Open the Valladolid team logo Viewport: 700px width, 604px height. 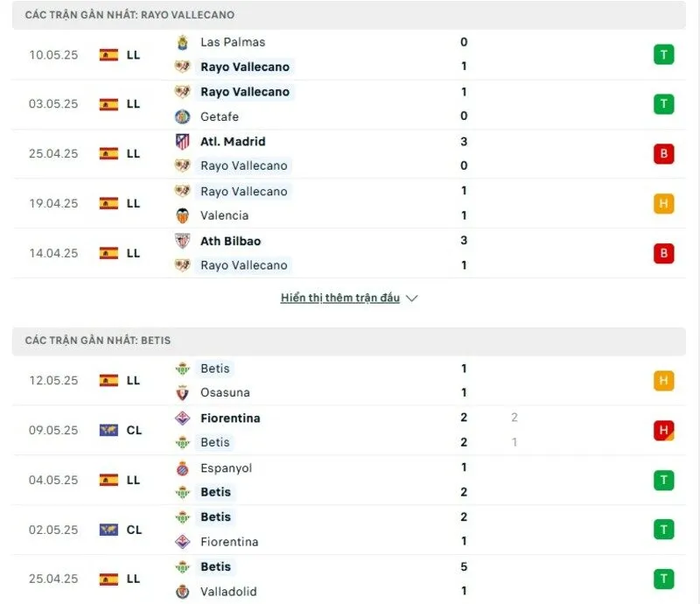(x=183, y=592)
